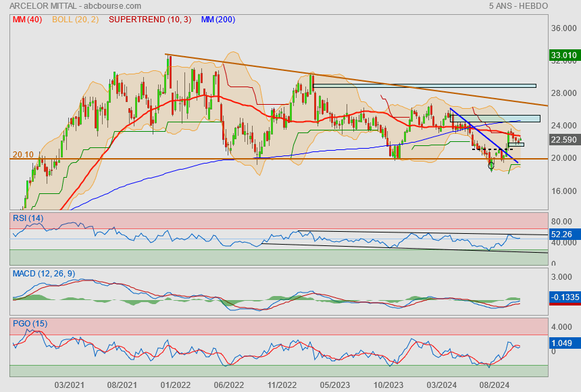Select the 05/2023 date axis label
The height and width of the screenshot is (392, 581).
[x=334, y=385]
